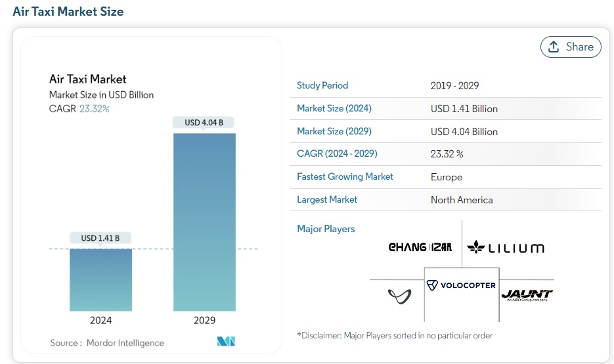Click the Air Taxi Market Size heading
The height and width of the screenshot is (364, 614).
point(68,12)
